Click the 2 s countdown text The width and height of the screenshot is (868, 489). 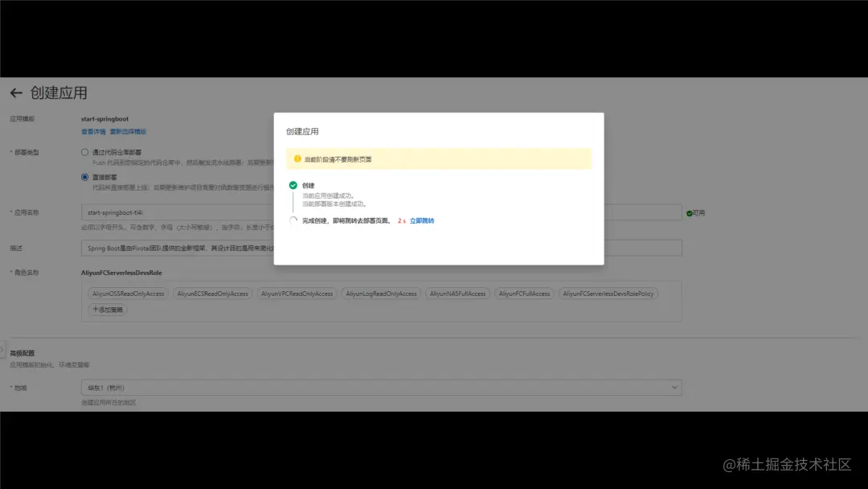401,221
